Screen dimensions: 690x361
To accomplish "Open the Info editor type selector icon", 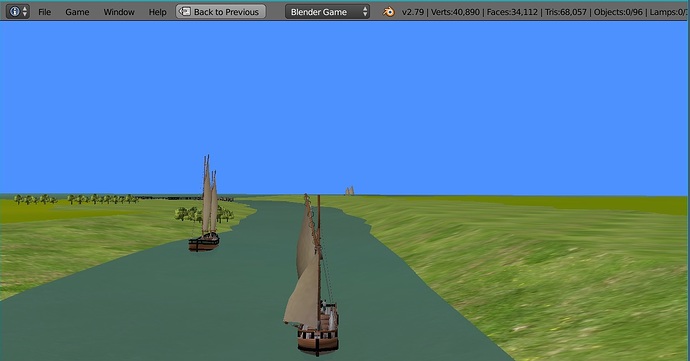I will [x=18, y=12].
